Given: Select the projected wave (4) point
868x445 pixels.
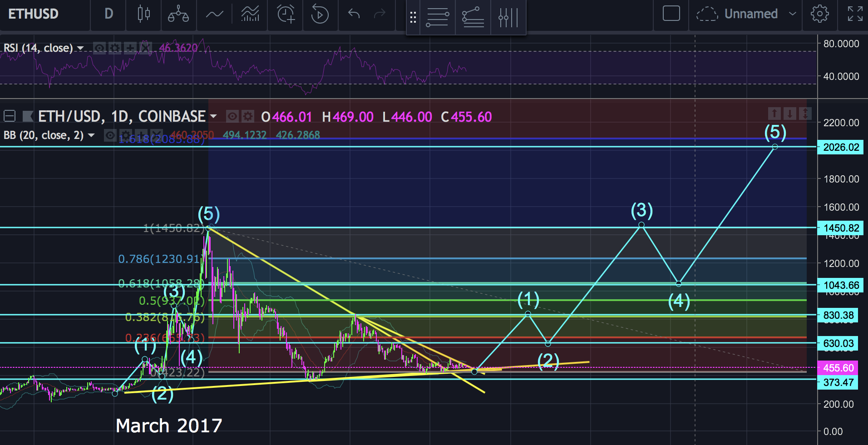Looking at the screenshot, I should 679,284.
